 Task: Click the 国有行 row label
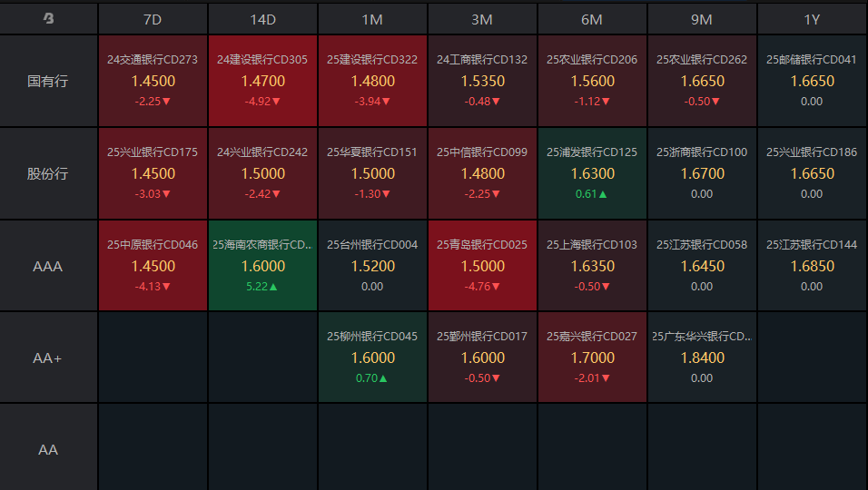pos(49,82)
